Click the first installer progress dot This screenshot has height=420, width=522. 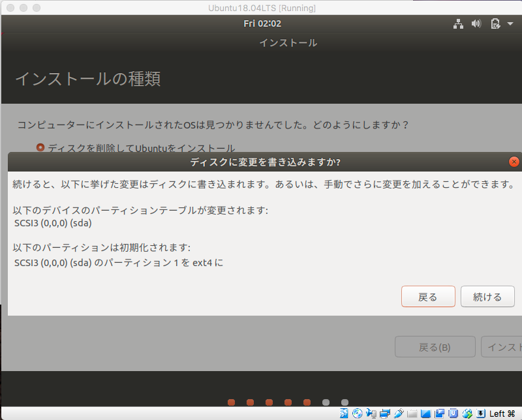coord(232,402)
